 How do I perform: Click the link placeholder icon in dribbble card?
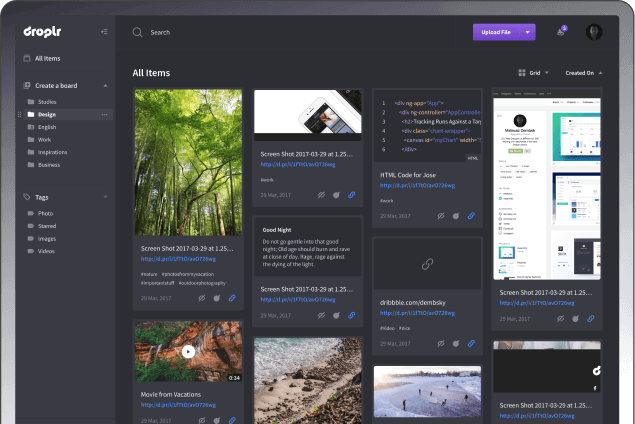pos(427,264)
